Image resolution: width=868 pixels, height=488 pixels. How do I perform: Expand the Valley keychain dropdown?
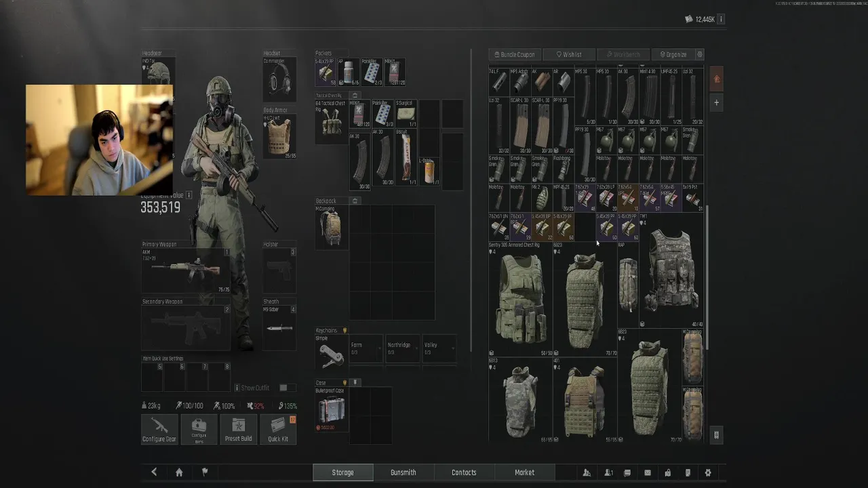click(439, 348)
